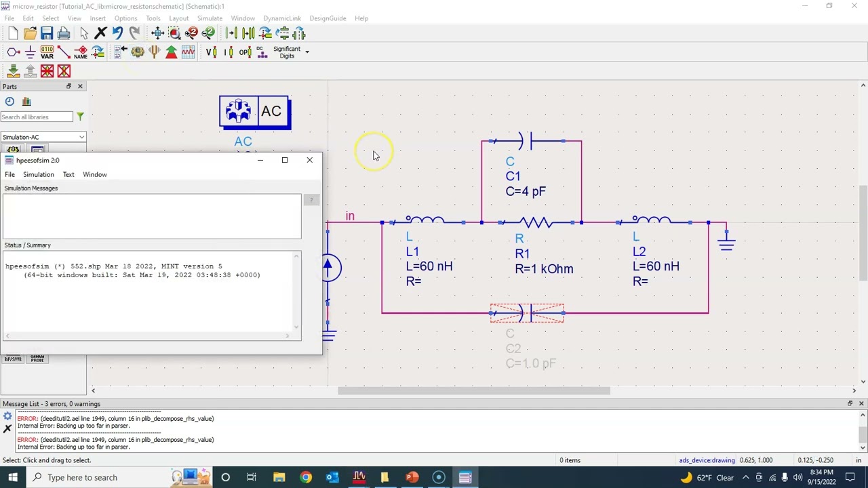
Task: Select the insert wire tool
Action: coord(64,52)
